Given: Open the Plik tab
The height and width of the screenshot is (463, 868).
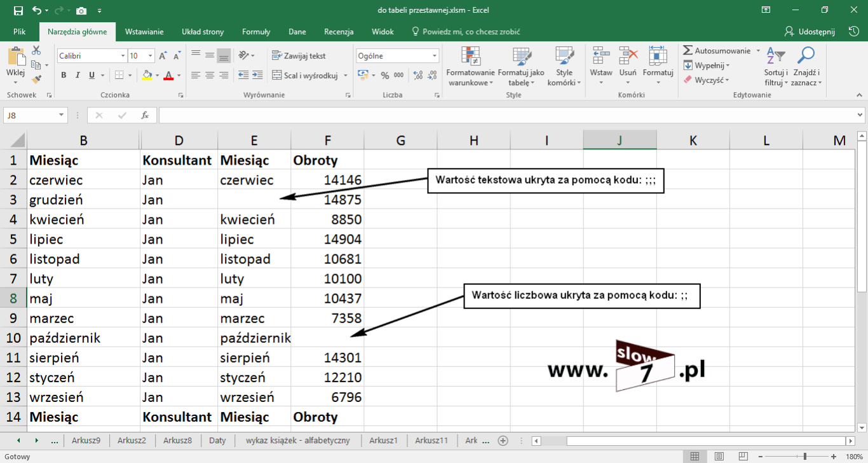Looking at the screenshot, I should pyautogui.click(x=19, y=32).
